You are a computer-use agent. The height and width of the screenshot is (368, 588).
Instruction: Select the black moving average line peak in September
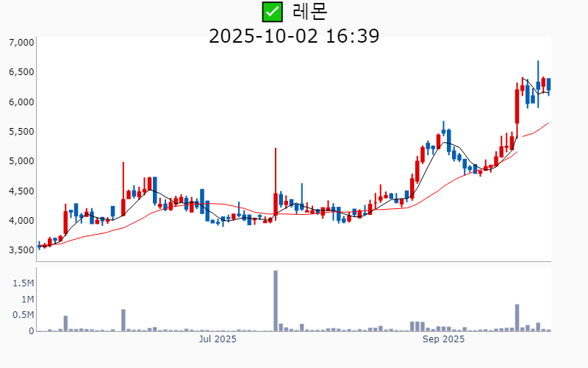[445, 143]
